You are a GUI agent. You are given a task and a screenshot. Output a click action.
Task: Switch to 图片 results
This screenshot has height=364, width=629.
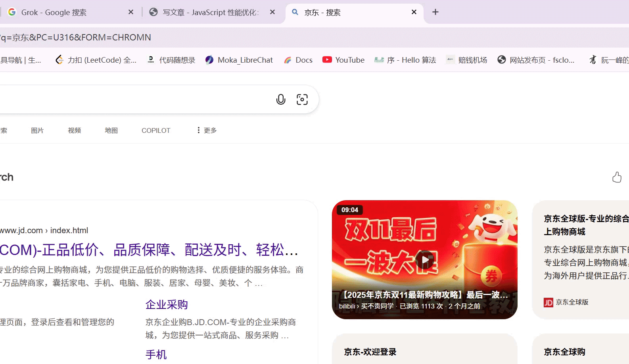tap(37, 130)
